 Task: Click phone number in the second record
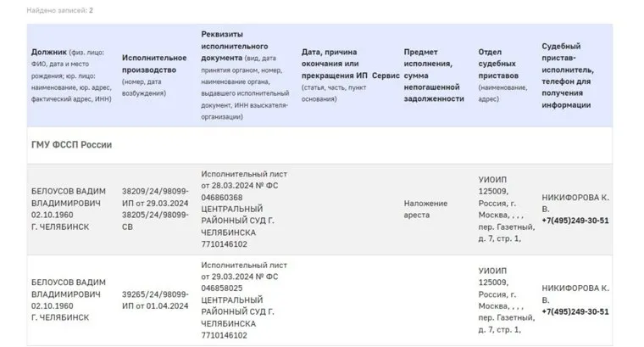575,311
